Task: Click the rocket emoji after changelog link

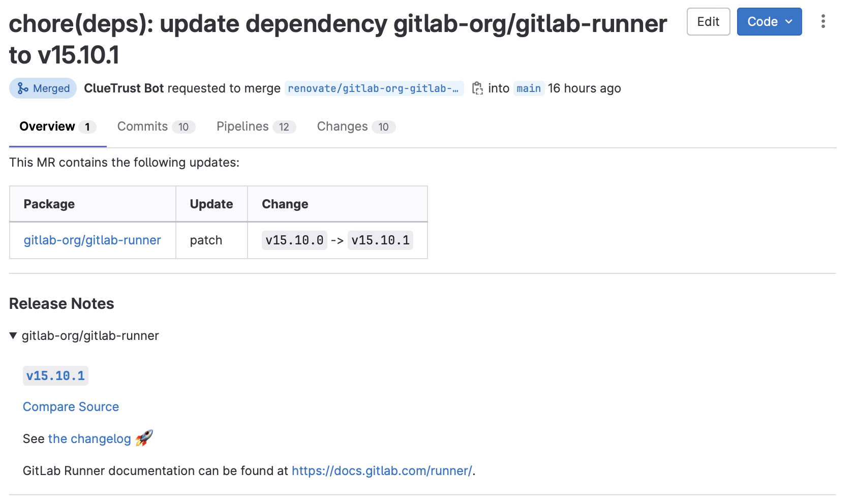Action: click(144, 438)
